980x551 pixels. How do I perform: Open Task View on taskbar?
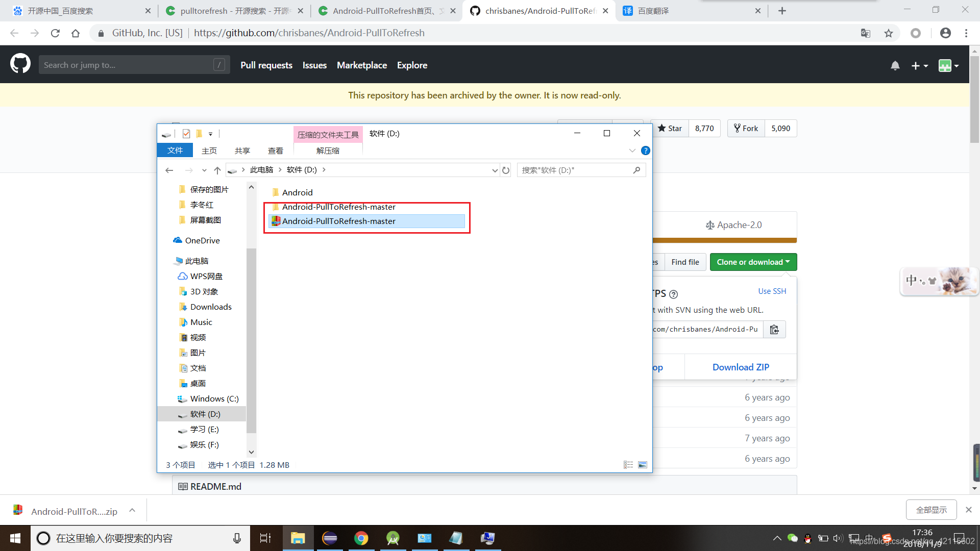click(265, 538)
